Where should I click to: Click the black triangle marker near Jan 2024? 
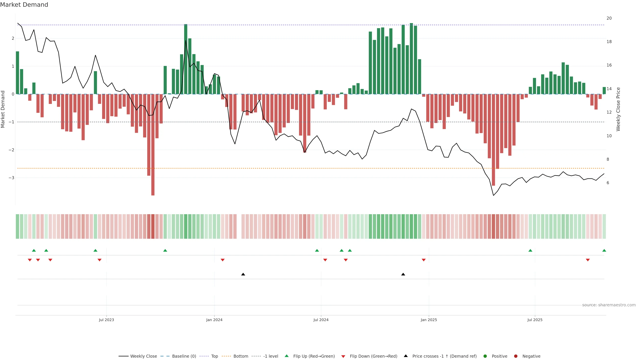point(243,274)
